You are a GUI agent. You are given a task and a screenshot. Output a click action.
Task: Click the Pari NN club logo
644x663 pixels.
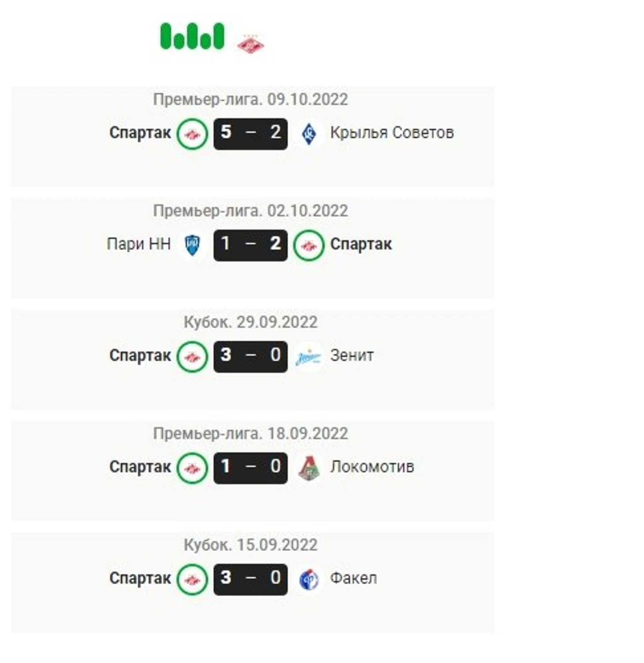pyautogui.click(x=192, y=245)
